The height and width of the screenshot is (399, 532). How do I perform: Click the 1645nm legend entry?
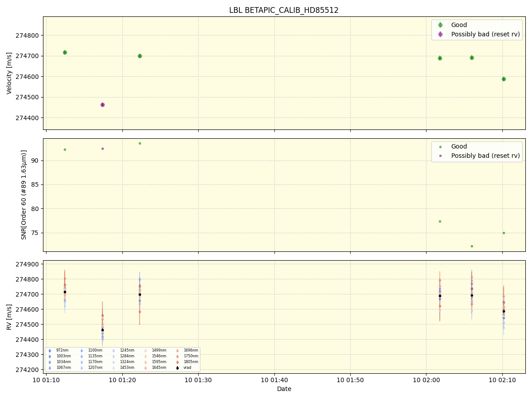159,368
